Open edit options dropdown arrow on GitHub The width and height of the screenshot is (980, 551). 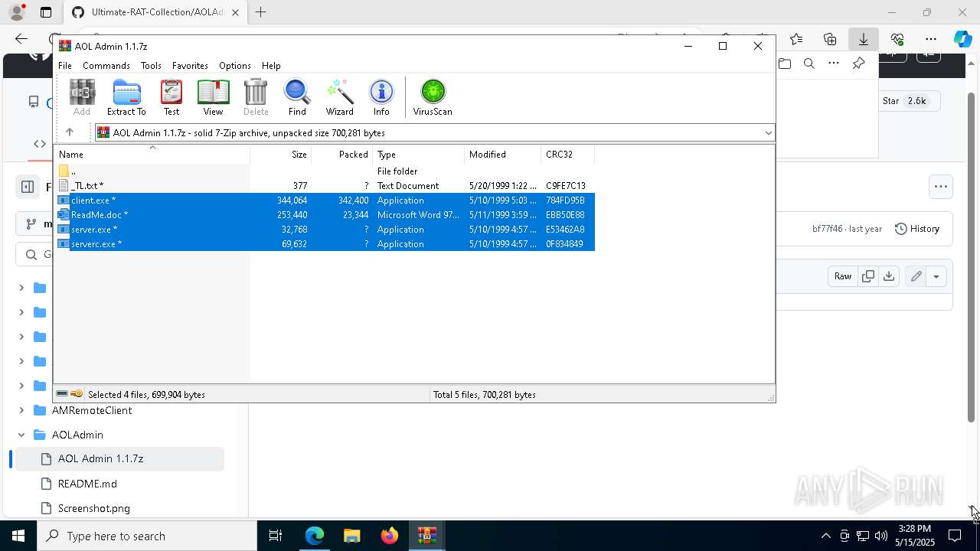[936, 276]
